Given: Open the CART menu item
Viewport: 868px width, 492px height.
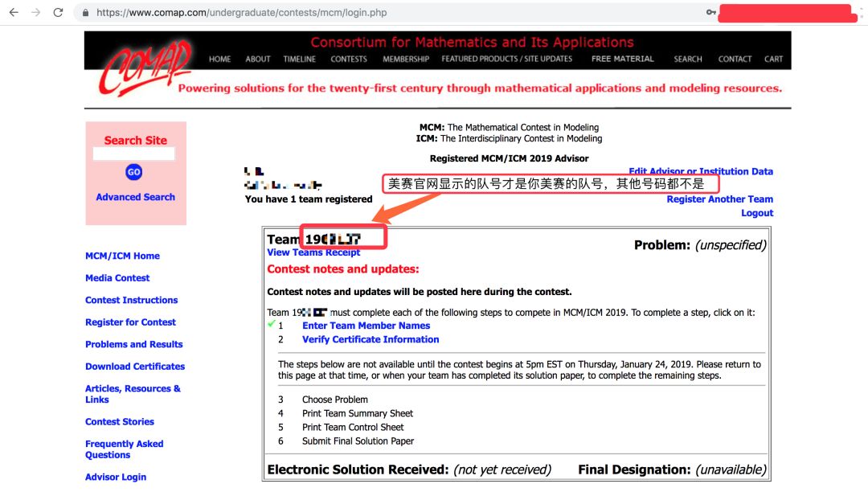Looking at the screenshot, I should click(773, 59).
